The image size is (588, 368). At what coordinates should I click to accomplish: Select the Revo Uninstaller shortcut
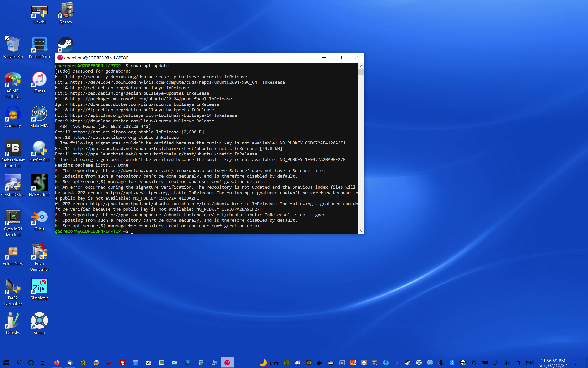click(39, 258)
